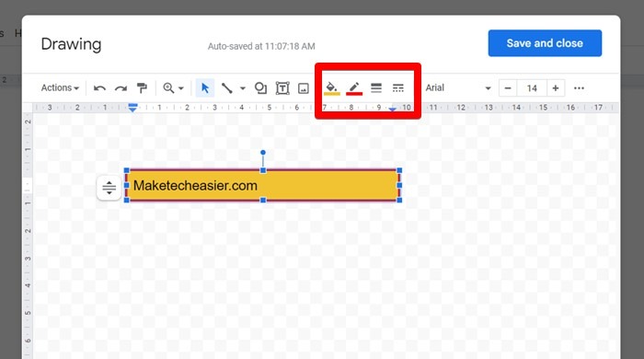Increase font size with plus button
The height and width of the screenshot is (359, 644).
tap(556, 87)
